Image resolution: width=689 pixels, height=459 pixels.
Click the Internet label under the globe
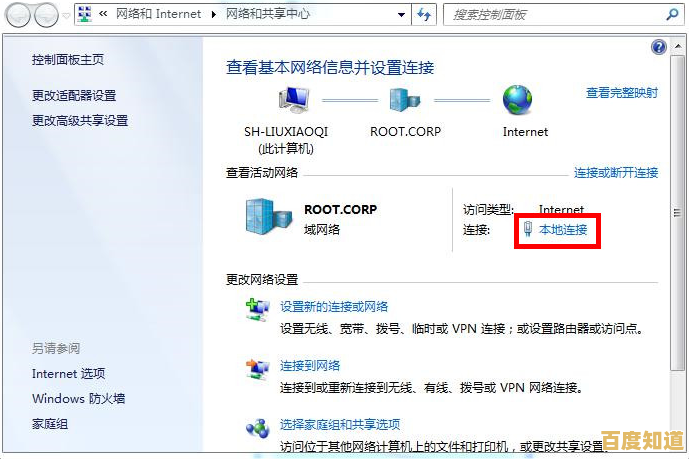click(x=525, y=132)
